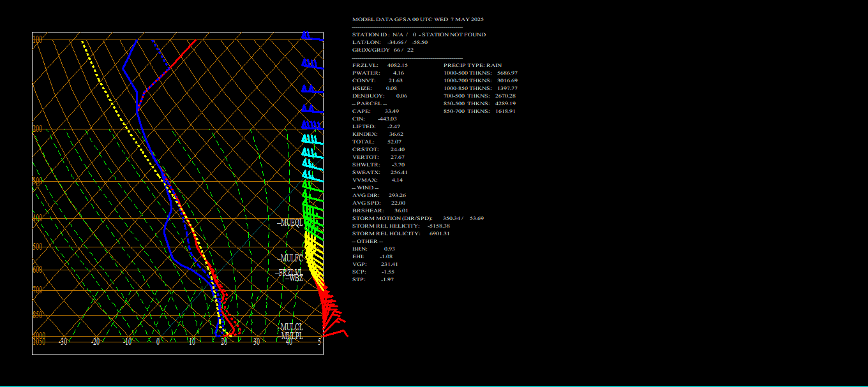Click the SWEATX value 256.41

[x=399, y=172]
